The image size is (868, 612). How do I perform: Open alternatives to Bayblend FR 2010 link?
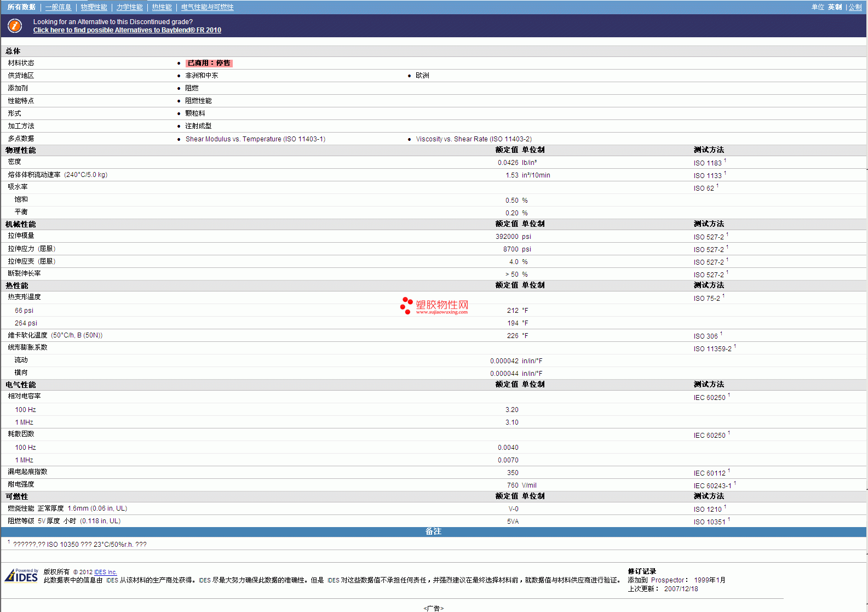pyautogui.click(x=127, y=30)
